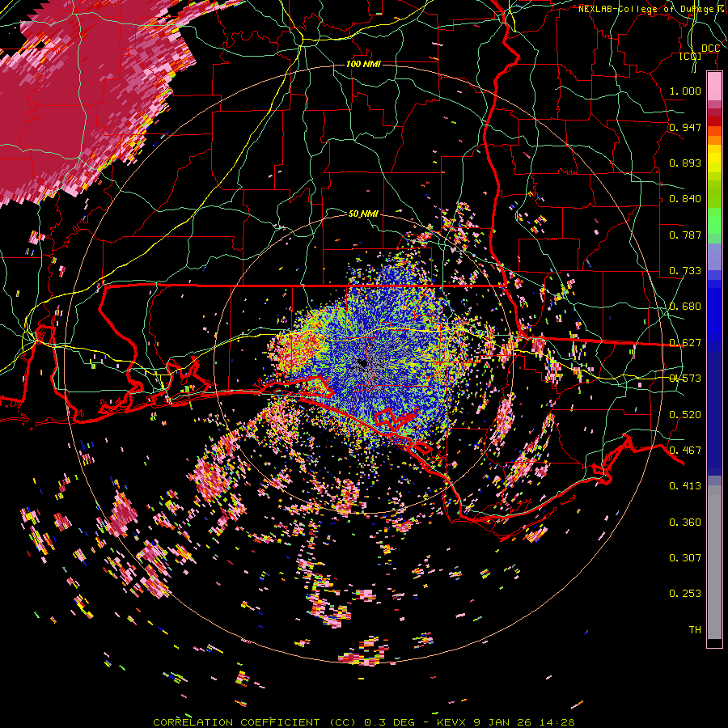Click the TH threshold label in the legend
Screen dimensions: 728x728
(x=695, y=630)
